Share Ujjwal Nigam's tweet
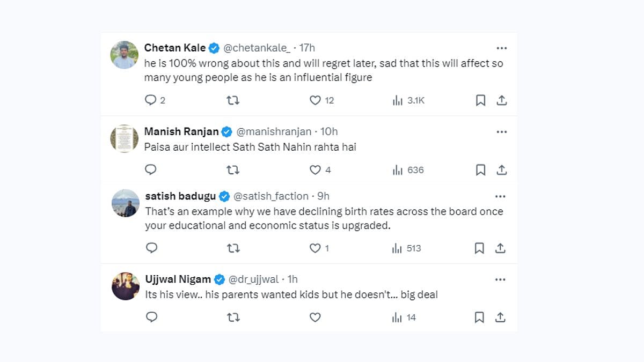 pos(500,317)
